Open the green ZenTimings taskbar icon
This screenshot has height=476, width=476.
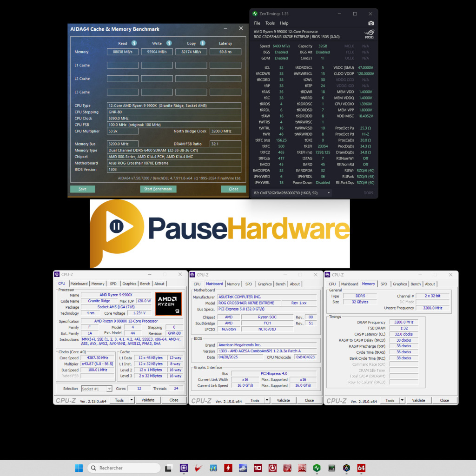pos(317,468)
